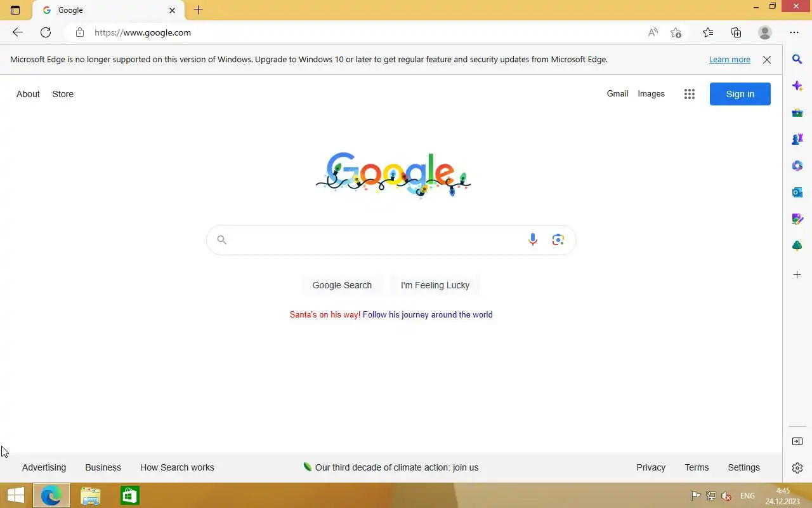Click the muted volume tray icon
The width and height of the screenshot is (812, 508).
727,496
